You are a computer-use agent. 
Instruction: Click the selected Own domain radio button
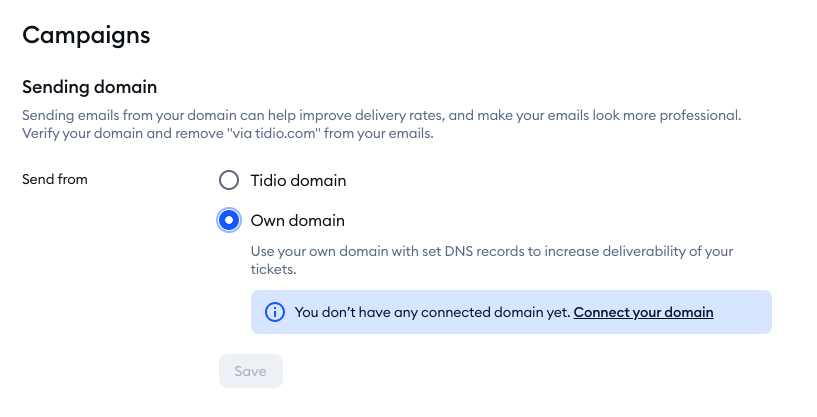coord(229,220)
